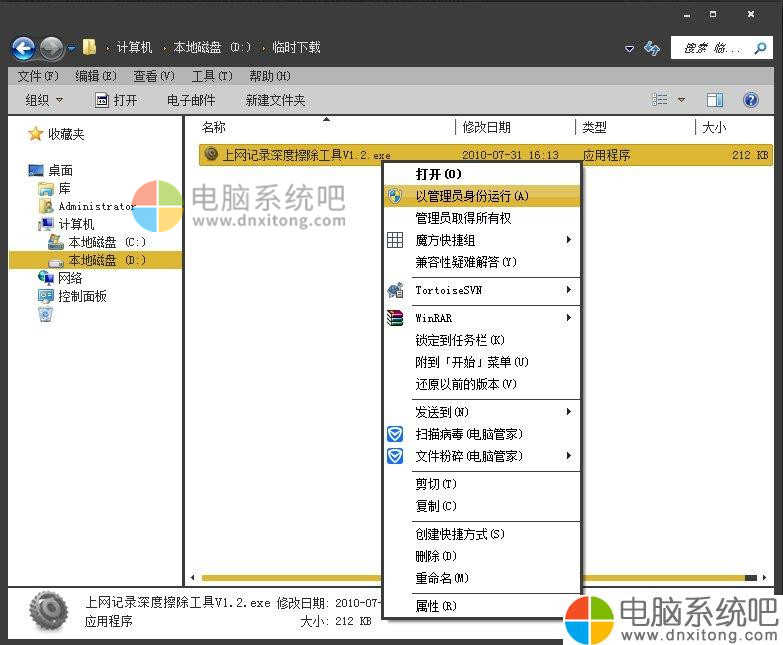Select 本地磁盘 (C:) in the navigation tree
783x645 pixels.
[x=106, y=242]
